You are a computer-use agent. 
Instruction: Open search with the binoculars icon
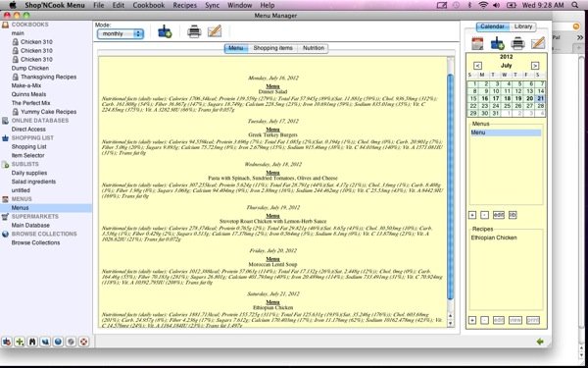tap(32, 342)
